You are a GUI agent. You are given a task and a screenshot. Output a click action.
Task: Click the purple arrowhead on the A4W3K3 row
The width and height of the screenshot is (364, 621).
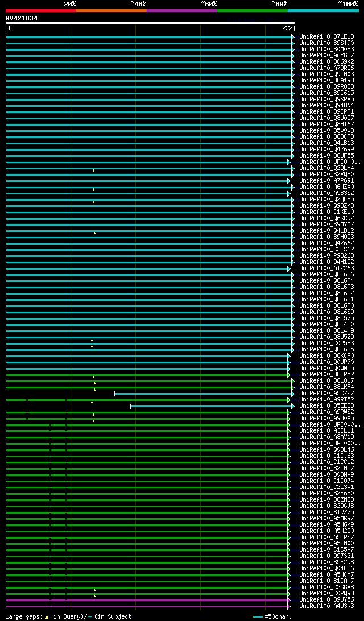coord(289,606)
